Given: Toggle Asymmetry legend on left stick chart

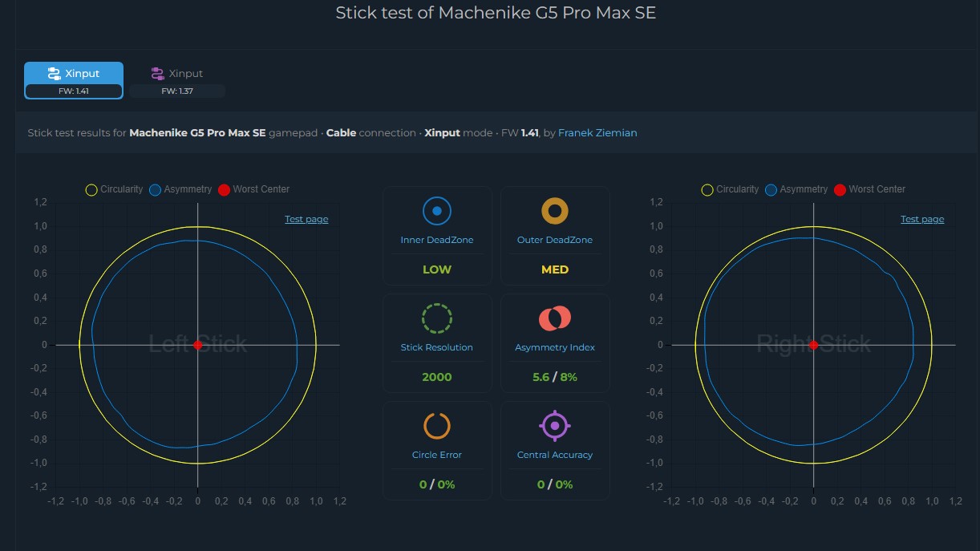Looking at the screenshot, I should [x=181, y=189].
